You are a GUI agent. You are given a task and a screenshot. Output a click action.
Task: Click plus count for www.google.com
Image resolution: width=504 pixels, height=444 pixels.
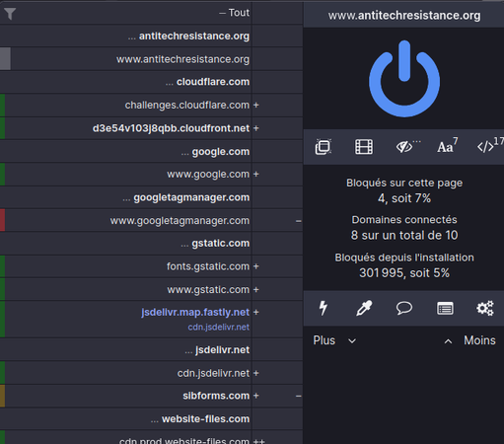click(x=256, y=175)
